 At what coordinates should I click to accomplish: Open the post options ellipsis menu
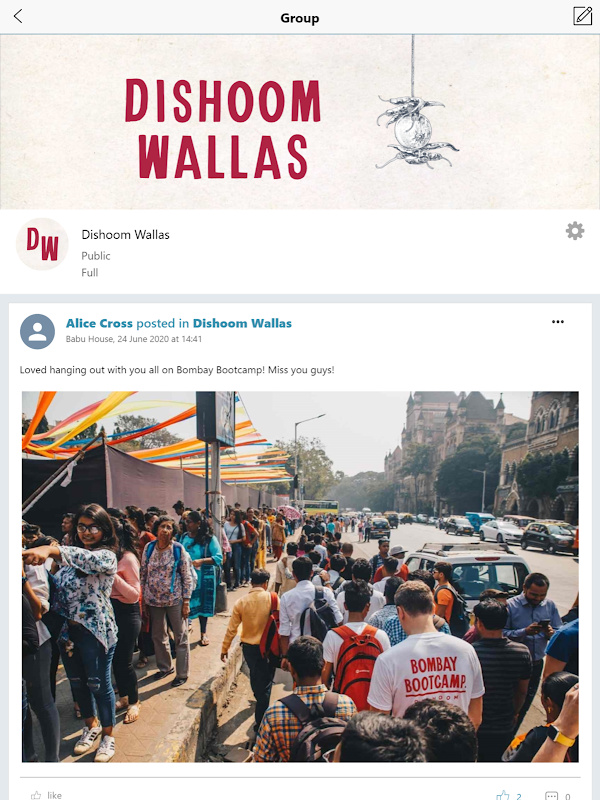558,322
